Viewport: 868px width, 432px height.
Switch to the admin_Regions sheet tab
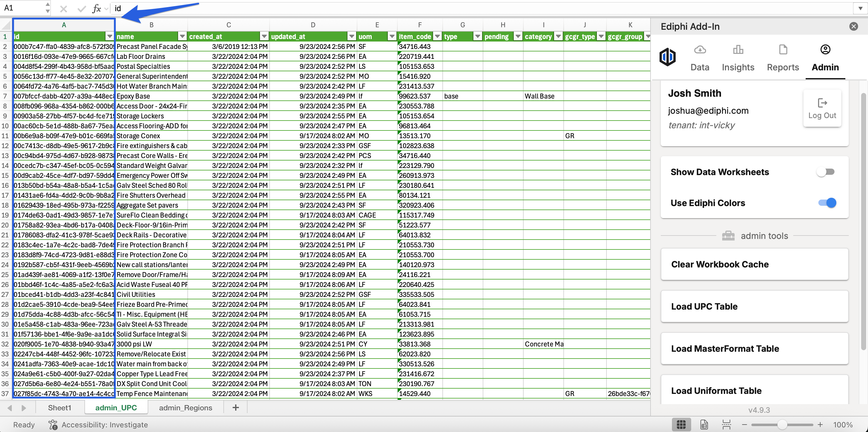click(185, 408)
